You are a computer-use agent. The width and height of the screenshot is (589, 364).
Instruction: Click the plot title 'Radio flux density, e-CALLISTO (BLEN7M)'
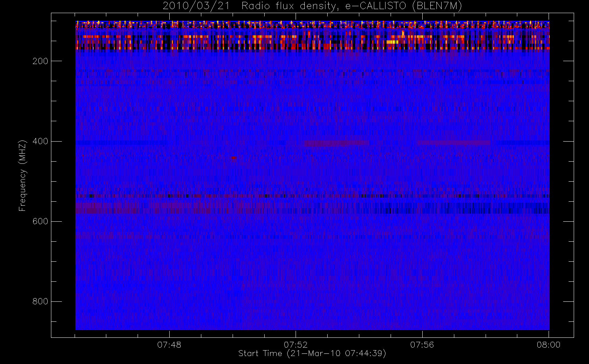tap(352, 6)
